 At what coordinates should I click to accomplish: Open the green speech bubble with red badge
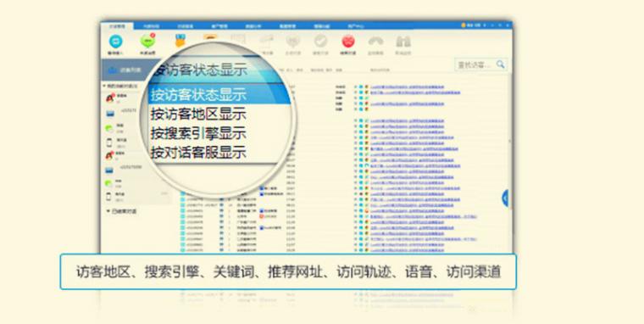147,41
